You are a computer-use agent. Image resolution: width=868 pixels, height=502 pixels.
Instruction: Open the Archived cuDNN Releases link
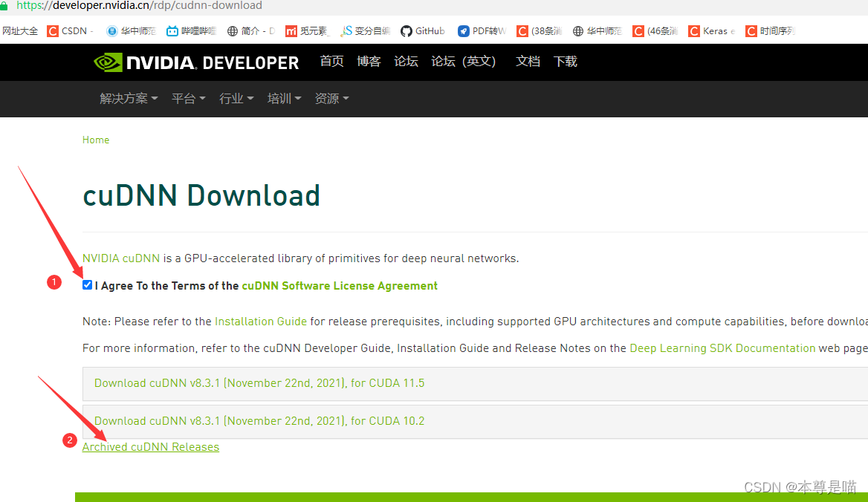(x=151, y=447)
